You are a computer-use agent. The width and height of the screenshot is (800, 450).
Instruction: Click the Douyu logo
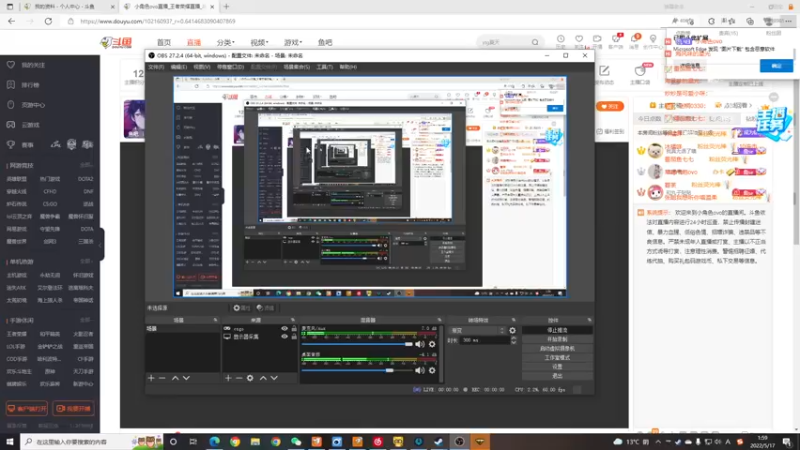[116, 42]
